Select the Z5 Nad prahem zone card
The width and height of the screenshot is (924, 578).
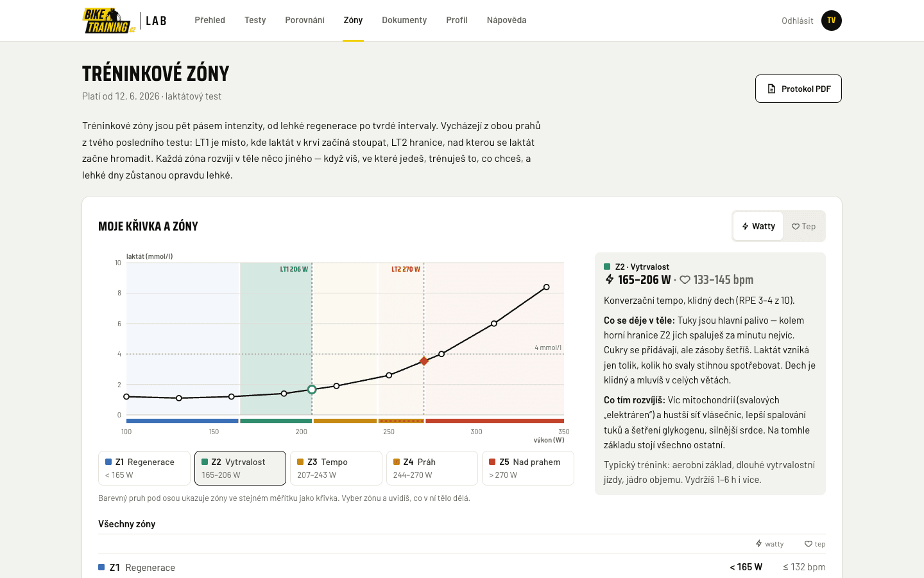coord(528,468)
